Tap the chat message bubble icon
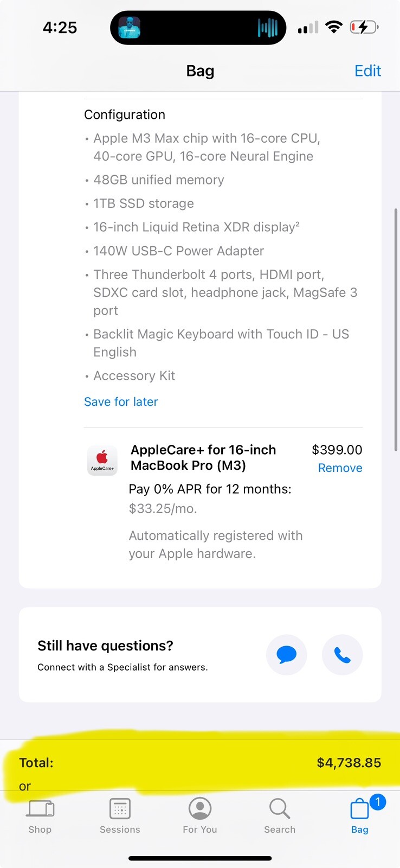The image size is (400, 868). pos(286,655)
